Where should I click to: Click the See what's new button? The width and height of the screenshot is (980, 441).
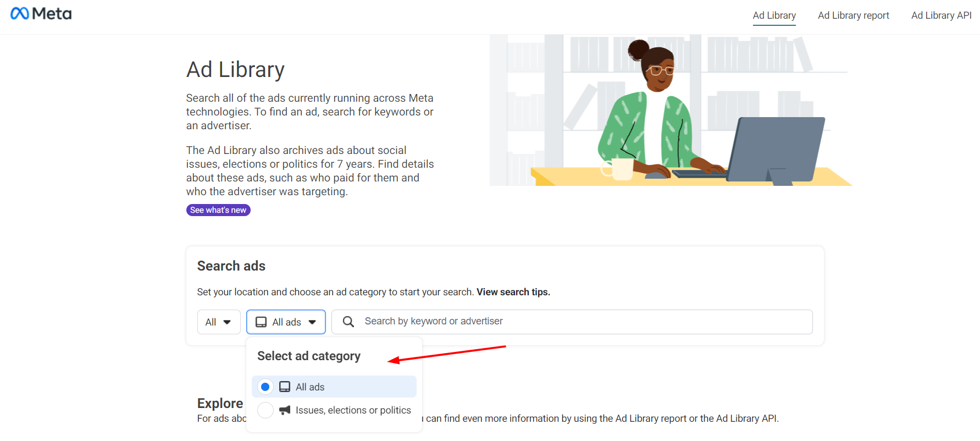[x=218, y=210]
